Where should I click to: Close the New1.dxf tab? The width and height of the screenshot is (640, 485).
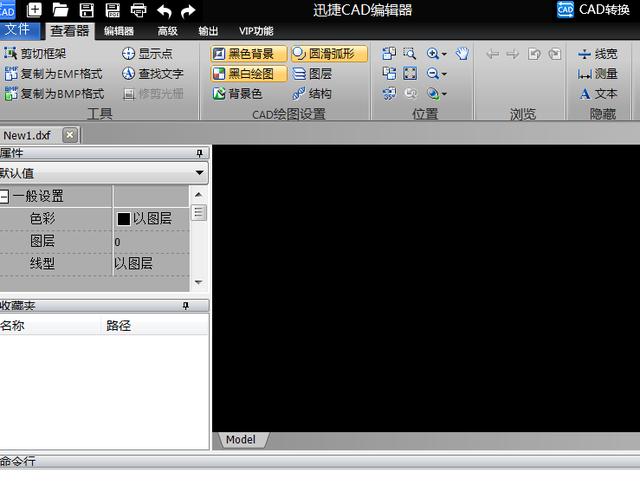click(x=70, y=135)
